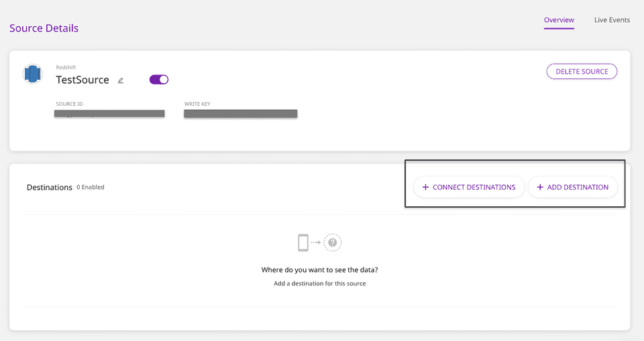Disable the TestSource enable toggle

(x=159, y=80)
